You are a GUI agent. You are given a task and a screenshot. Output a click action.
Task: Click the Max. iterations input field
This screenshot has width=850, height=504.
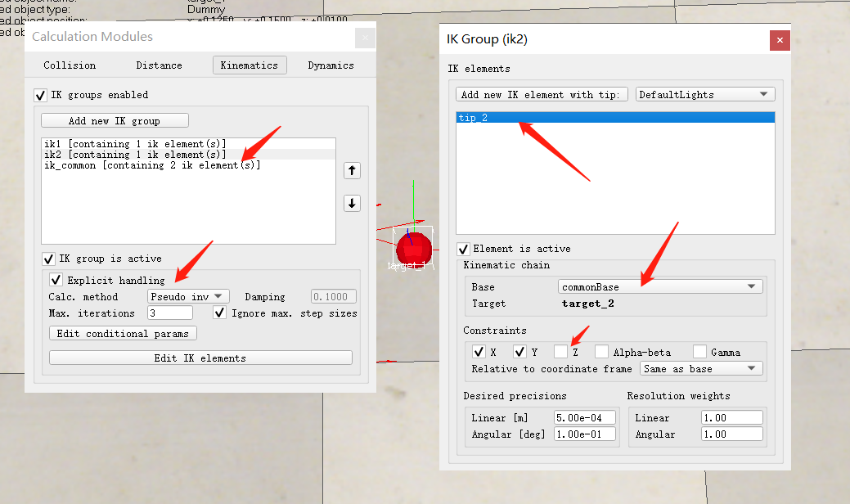point(169,313)
